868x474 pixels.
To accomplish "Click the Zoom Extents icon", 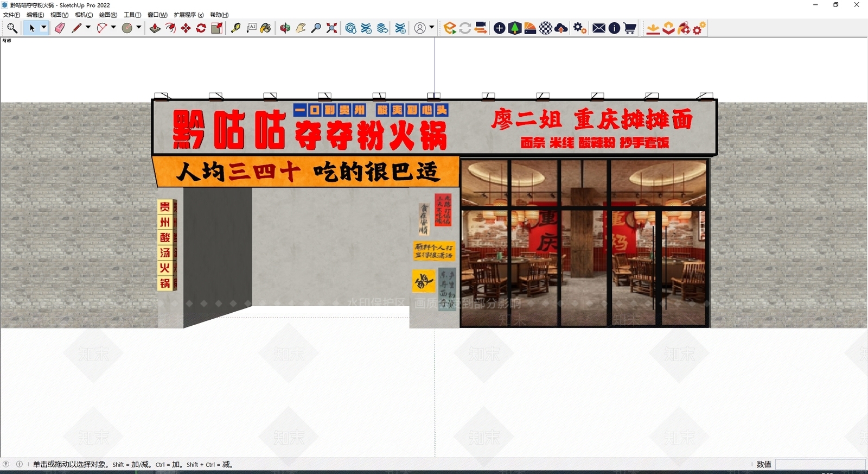I will [331, 28].
